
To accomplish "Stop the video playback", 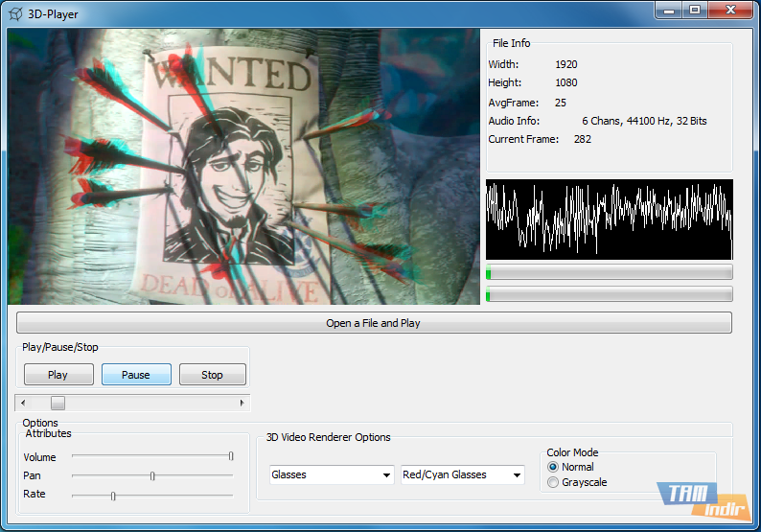I will (213, 375).
